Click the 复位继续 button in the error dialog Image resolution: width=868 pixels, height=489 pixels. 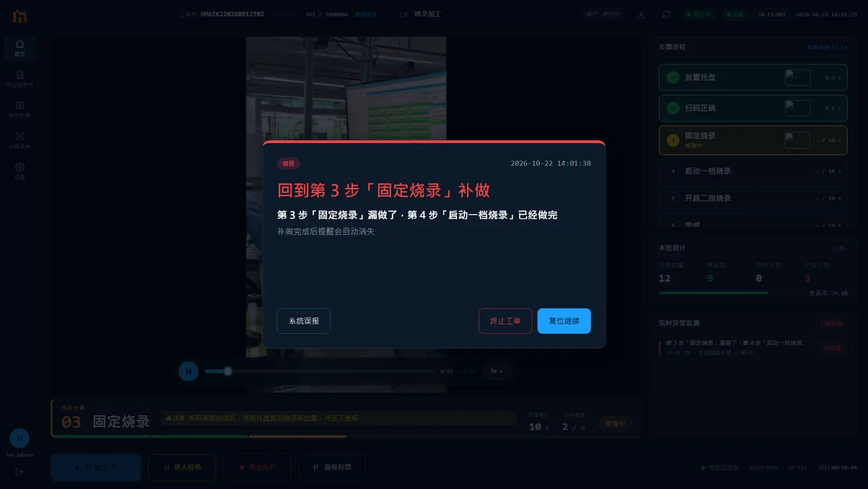coord(564,321)
